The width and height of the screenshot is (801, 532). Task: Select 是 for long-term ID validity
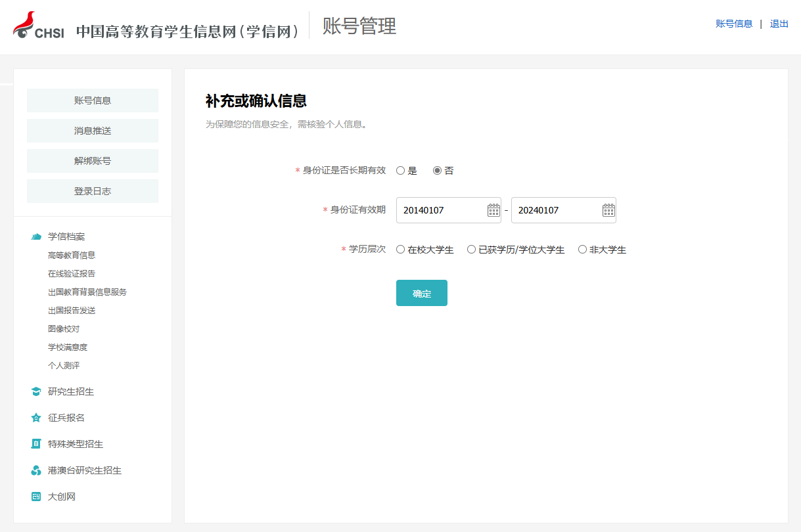point(400,171)
